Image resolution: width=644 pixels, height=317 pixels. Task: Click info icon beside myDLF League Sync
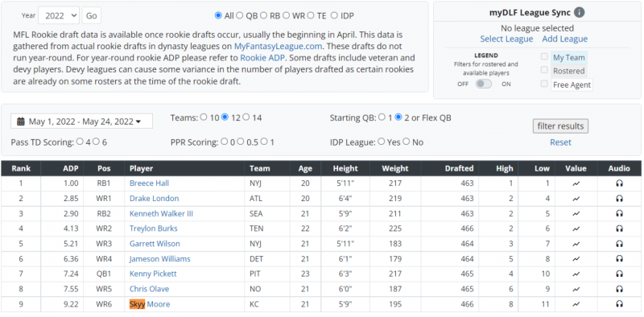579,13
